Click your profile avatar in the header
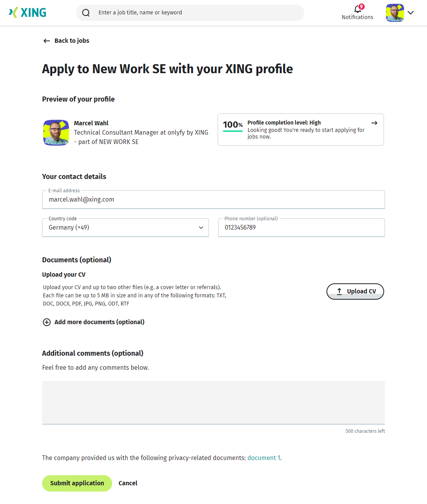The height and width of the screenshot is (504, 427). click(395, 12)
